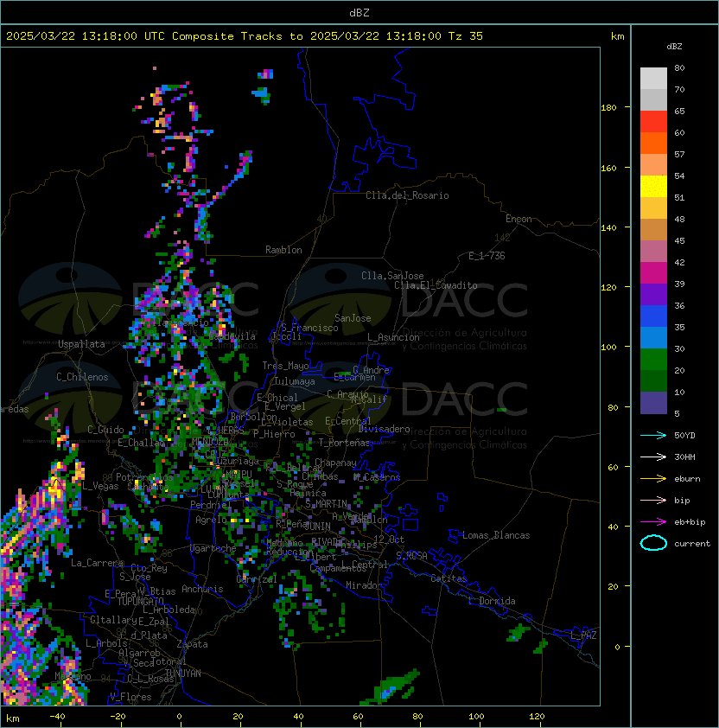Click the L_Dormida label

point(492,601)
